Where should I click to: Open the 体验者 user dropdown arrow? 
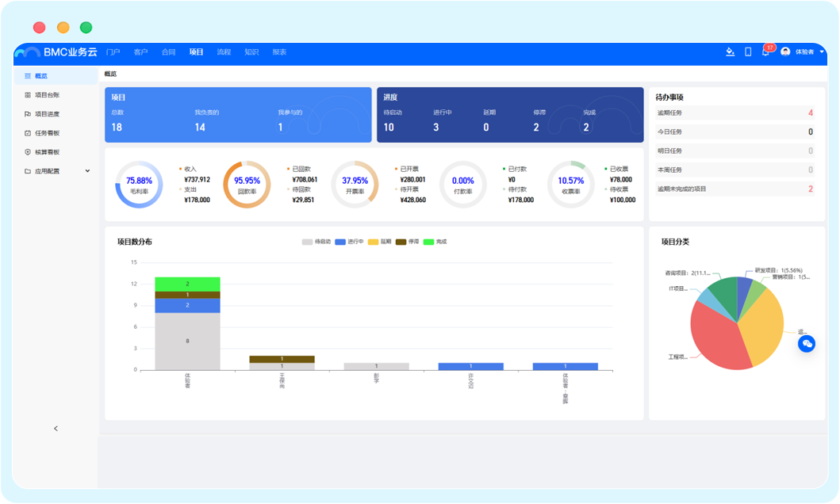pos(822,52)
